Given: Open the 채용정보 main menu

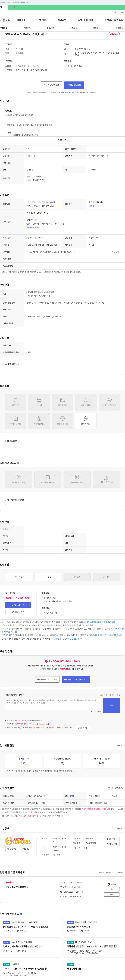Looking at the screenshot, I should click(21, 20).
